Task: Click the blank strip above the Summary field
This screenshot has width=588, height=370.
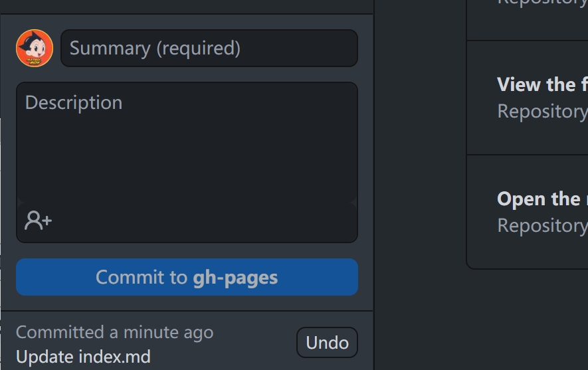Action: pyautogui.click(x=187, y=22)
